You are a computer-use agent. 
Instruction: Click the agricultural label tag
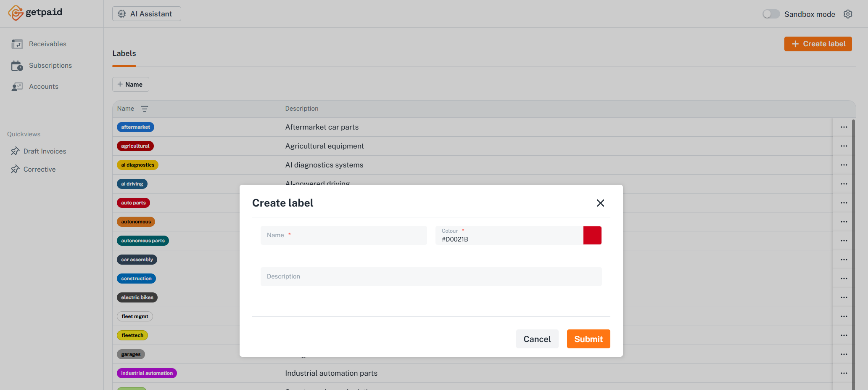click(x=135, y=146)
